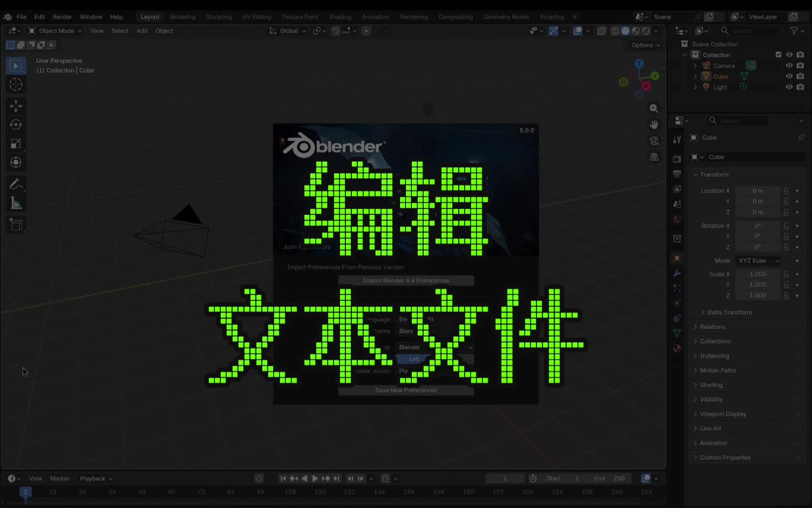The width and height of the screenshot is (812, 508).
Task: Select the Annotate pencil tool
Action: [16, 184]
